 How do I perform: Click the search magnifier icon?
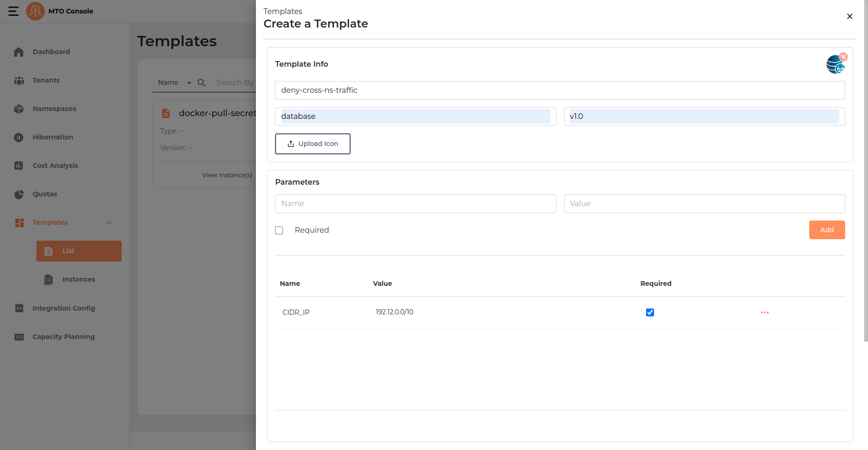tap(201, 83)
